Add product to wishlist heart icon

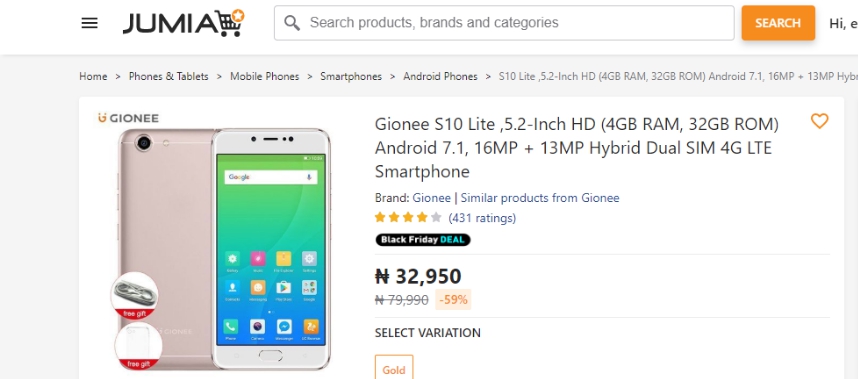tap(819, 121)
